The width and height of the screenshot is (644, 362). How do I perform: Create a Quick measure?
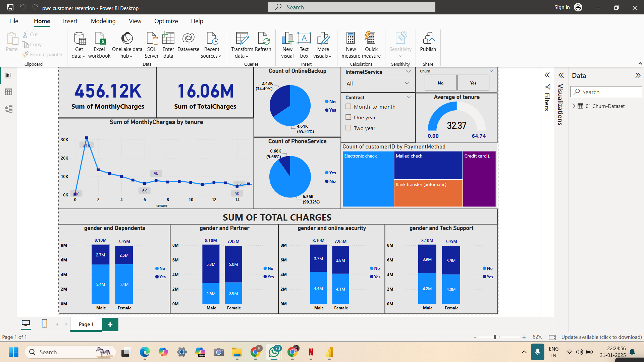pos(371,45)
